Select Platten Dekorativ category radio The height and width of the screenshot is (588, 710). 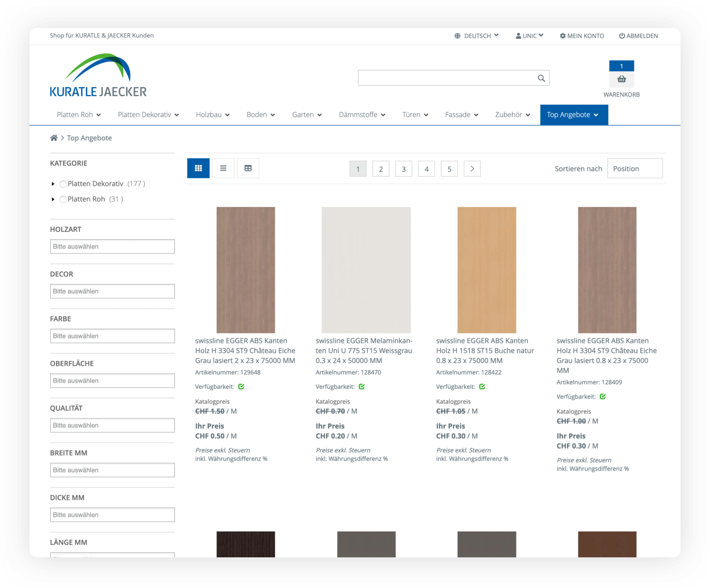pyautogui.click(x=63, y=184)
